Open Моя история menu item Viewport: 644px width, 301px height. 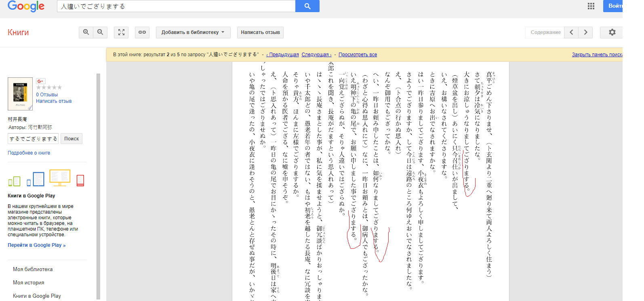tap(29, 283)
